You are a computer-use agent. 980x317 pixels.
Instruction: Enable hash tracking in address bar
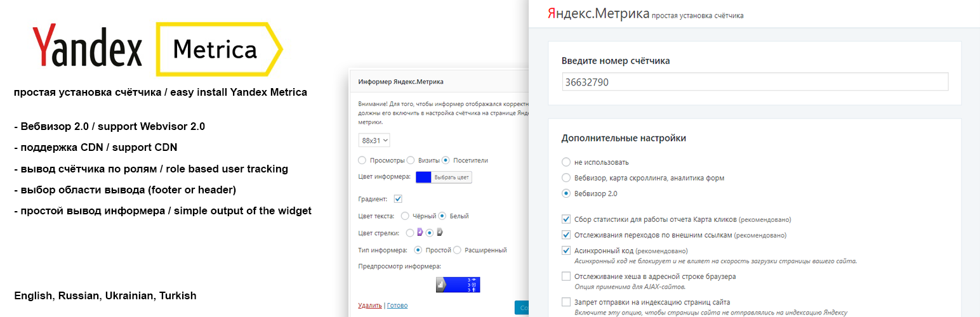[566, 276]
